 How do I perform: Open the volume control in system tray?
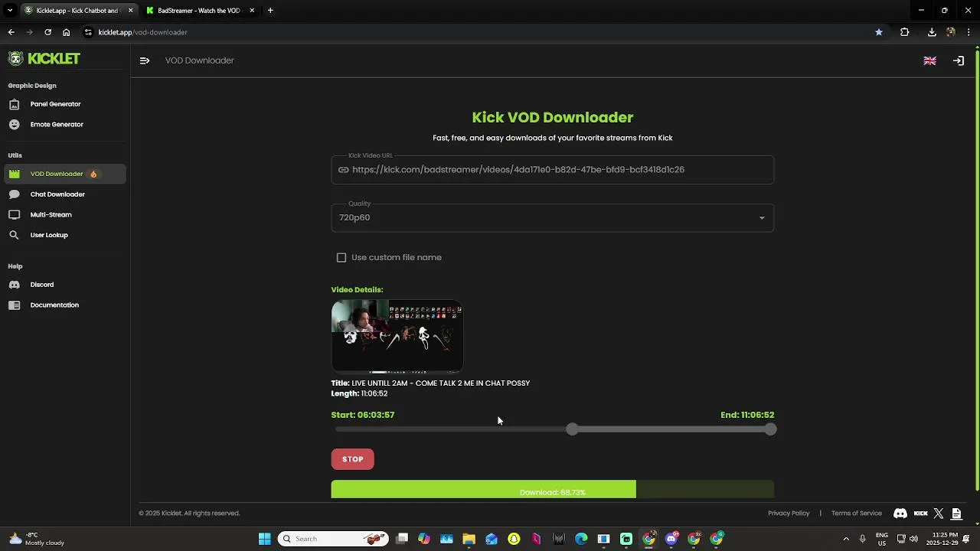point(913,539)
